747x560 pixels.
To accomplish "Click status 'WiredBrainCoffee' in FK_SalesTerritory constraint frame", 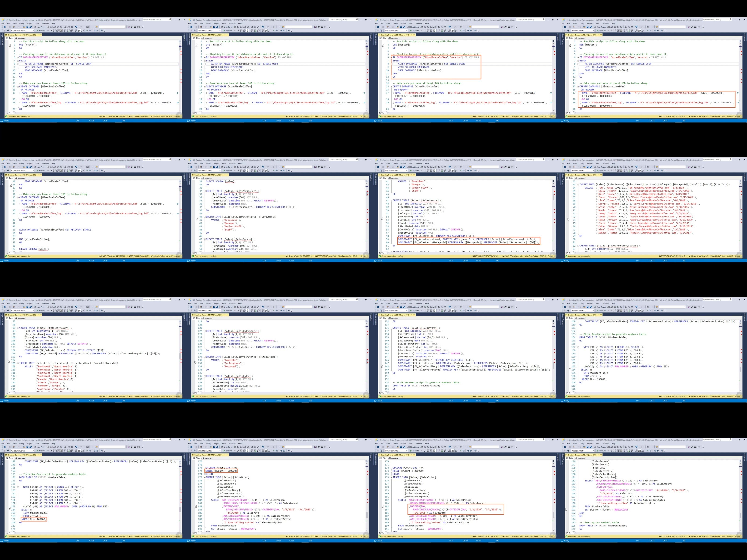I will click(531, 397).
